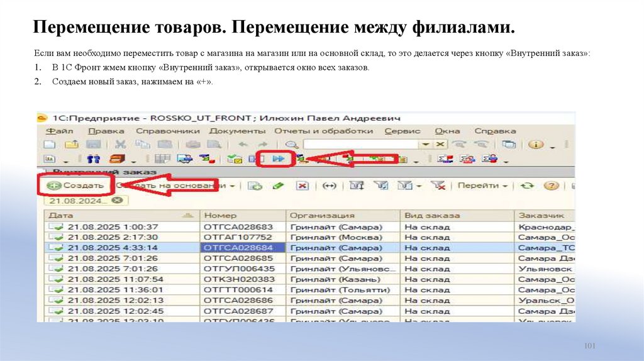Screen dimensions: 644x361
Task: Open the Отчеты и обработки menu
Action: click(324, 131)
